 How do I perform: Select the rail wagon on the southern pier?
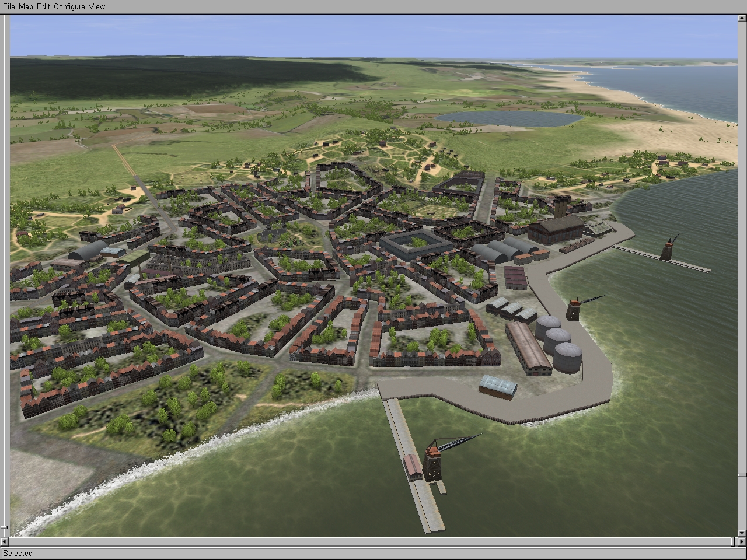(413, 467)
